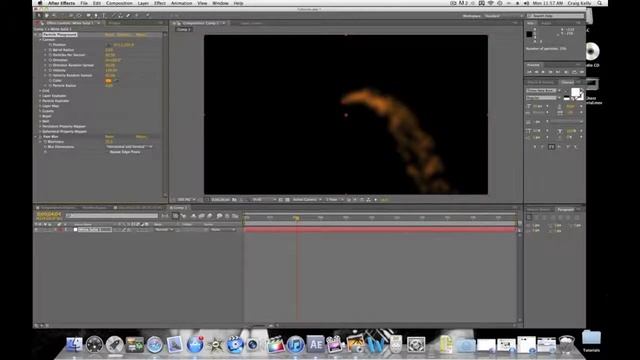Click the timeline layer search field
640x360 pixels.
[112, 216]
